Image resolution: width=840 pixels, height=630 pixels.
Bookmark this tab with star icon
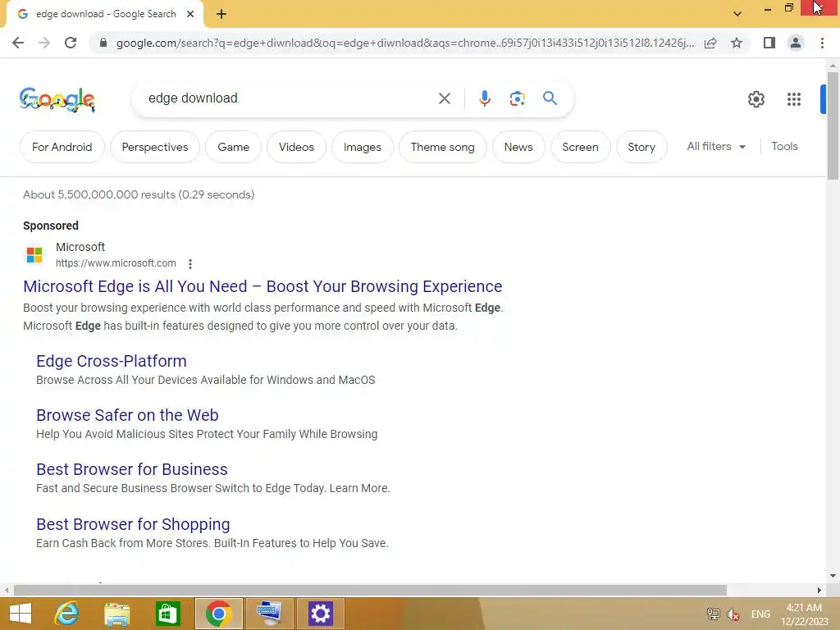coord(737,43)
